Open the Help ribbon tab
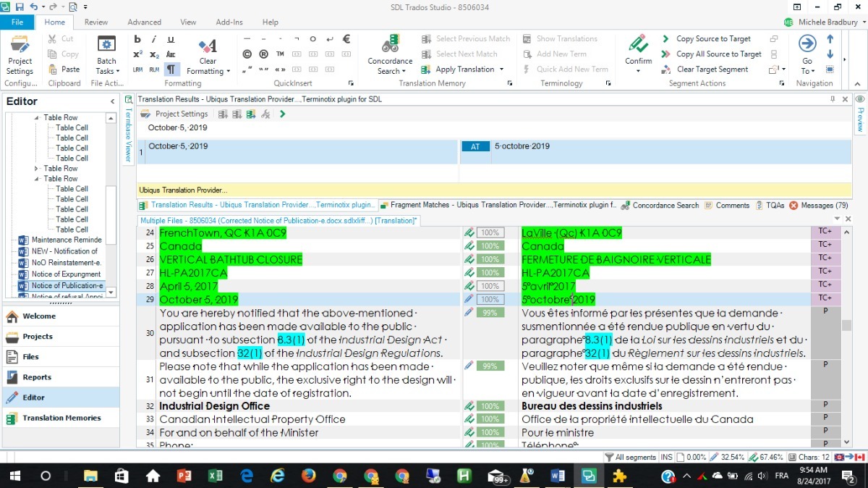This screenshot has height=488, width=868. (x=270, y=22)
